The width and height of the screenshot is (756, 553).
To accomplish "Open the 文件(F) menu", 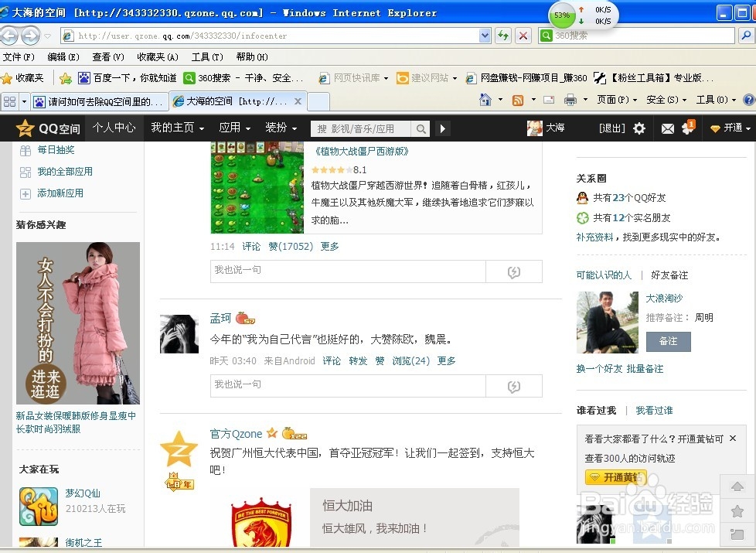I will [x=19, y=57].
